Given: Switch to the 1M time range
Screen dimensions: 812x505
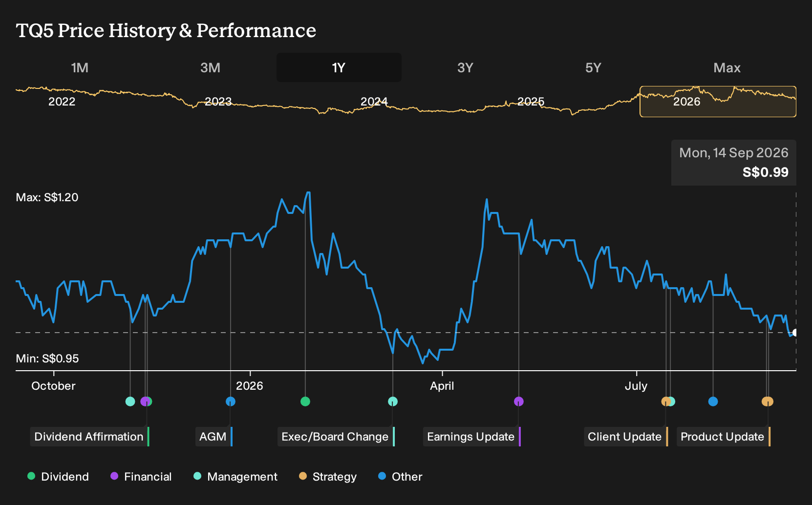Looking at the screenshot, I should tap(80, 67).
